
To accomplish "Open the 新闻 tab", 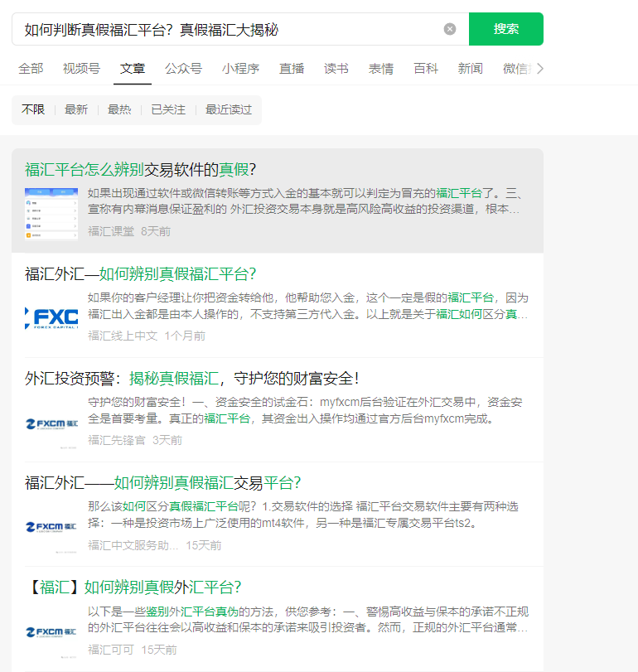I will (x=470, y=69).
